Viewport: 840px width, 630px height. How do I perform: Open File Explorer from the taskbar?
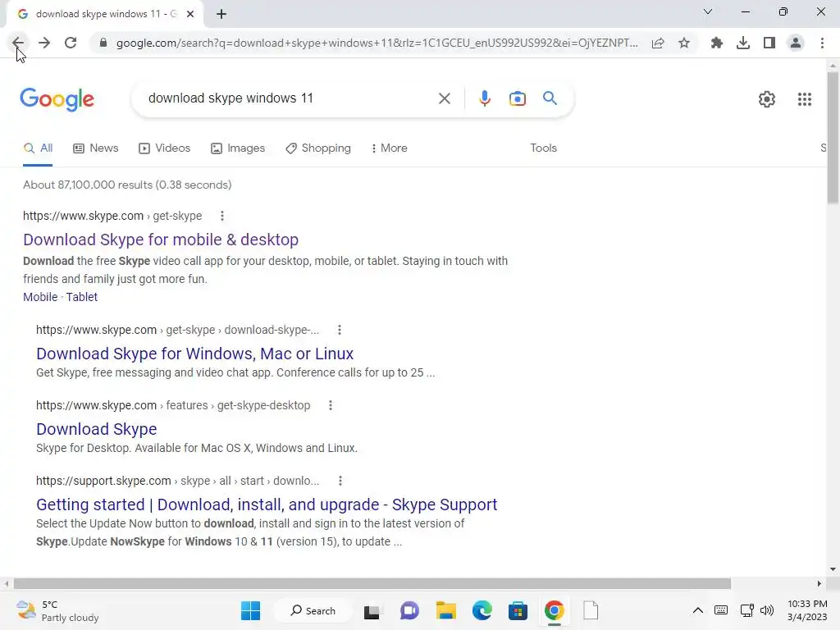(x=446, y=610)
